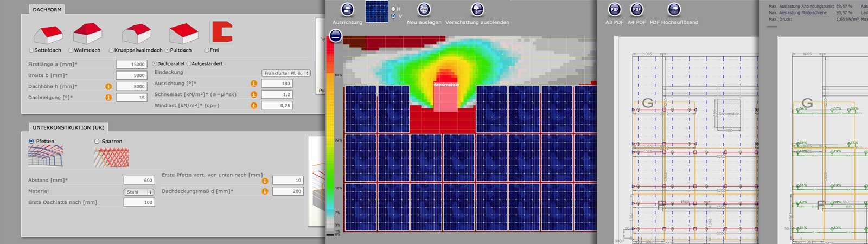Set module orientation to H
This screenshot has height=244, width=868.
[x=393, y=9]
